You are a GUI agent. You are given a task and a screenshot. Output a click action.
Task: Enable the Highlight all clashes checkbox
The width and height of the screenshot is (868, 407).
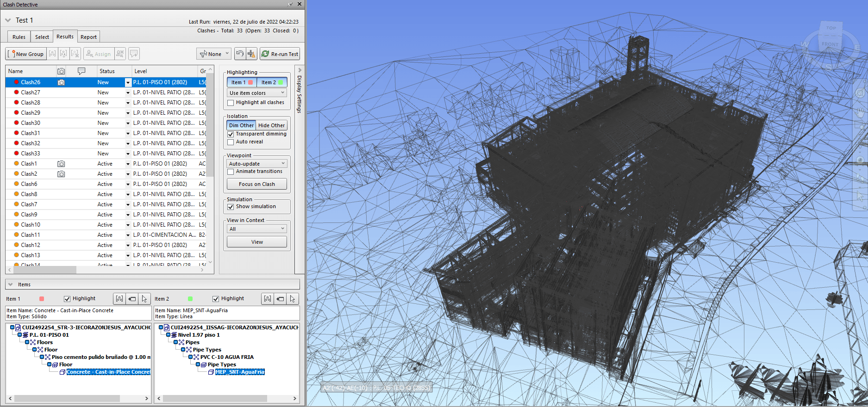click(x=231, y=103)
